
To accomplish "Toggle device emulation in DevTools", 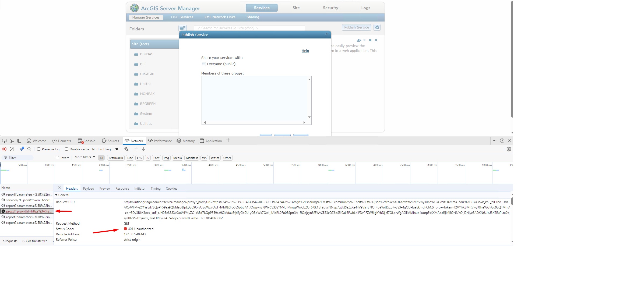I will click(x=12, y=141).
